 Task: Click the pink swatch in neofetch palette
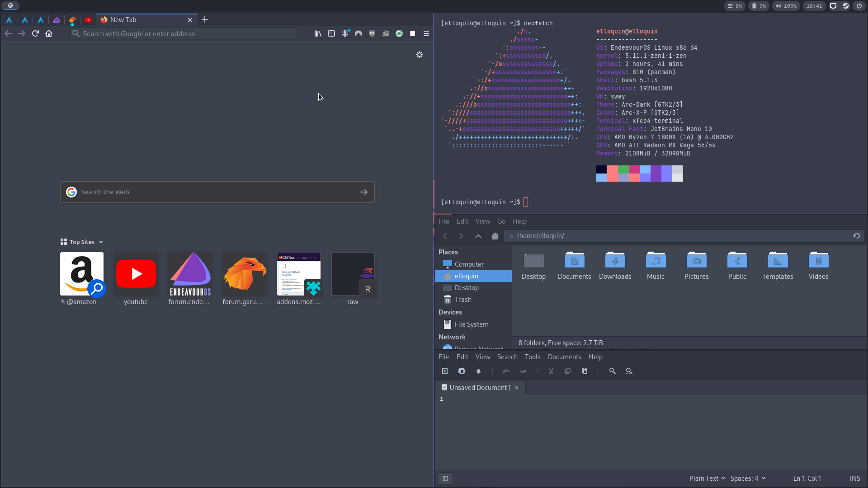coord(634,169)
